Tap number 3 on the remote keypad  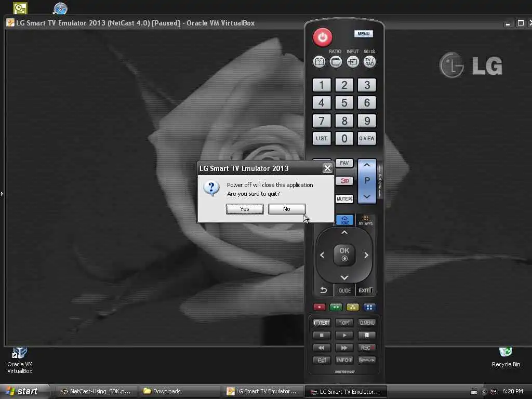click(367, 85)
